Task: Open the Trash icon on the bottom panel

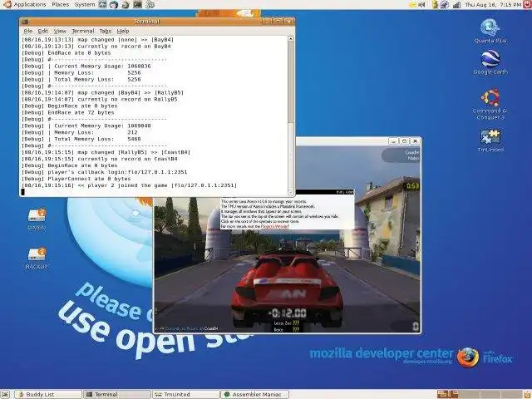Action: pos(528,394)
